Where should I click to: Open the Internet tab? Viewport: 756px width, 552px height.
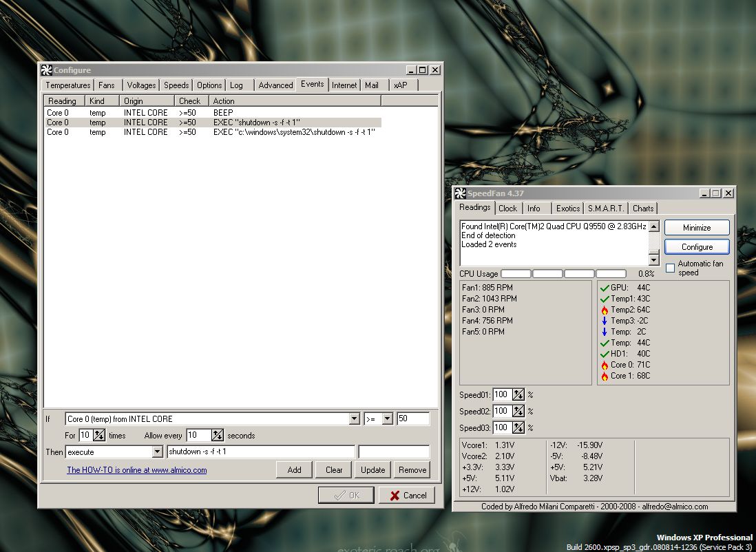[x=344, y=85]
